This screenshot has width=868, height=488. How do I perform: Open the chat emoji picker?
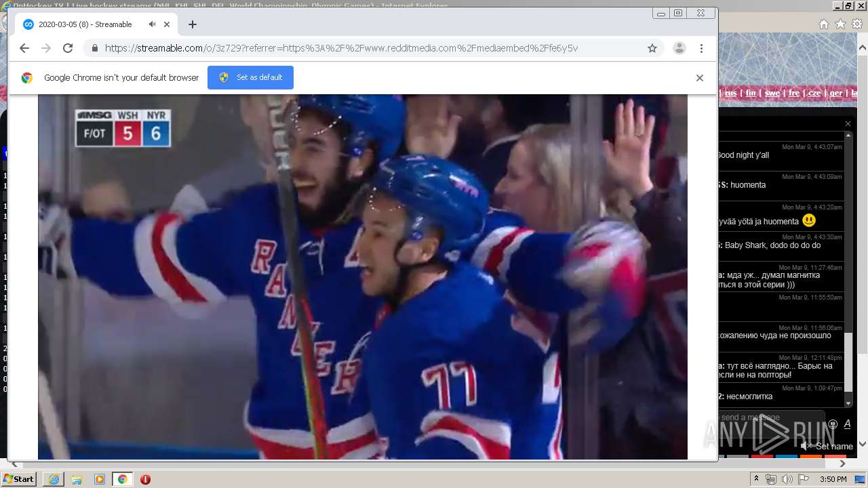point(833,424)
